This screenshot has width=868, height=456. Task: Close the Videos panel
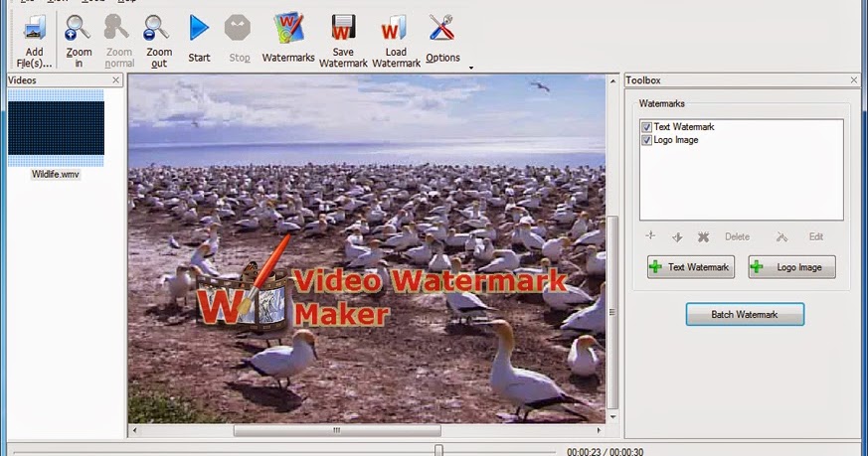(x=115, y=80)
